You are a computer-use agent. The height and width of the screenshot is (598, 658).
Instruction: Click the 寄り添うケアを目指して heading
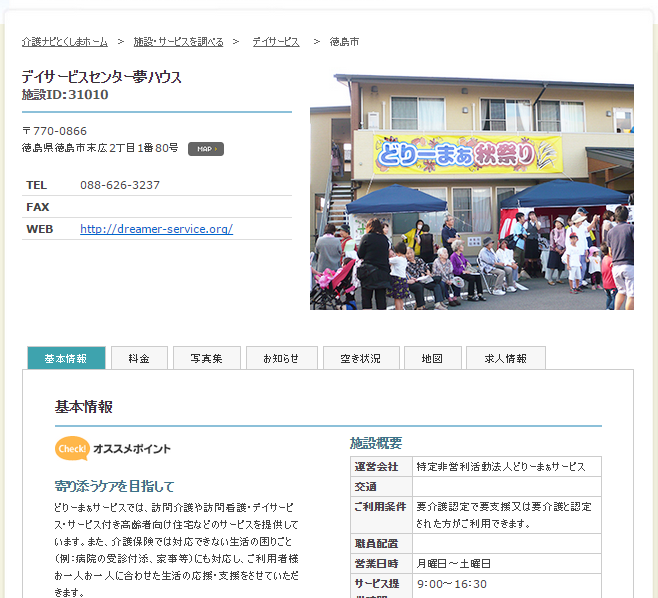click(114, 486)
